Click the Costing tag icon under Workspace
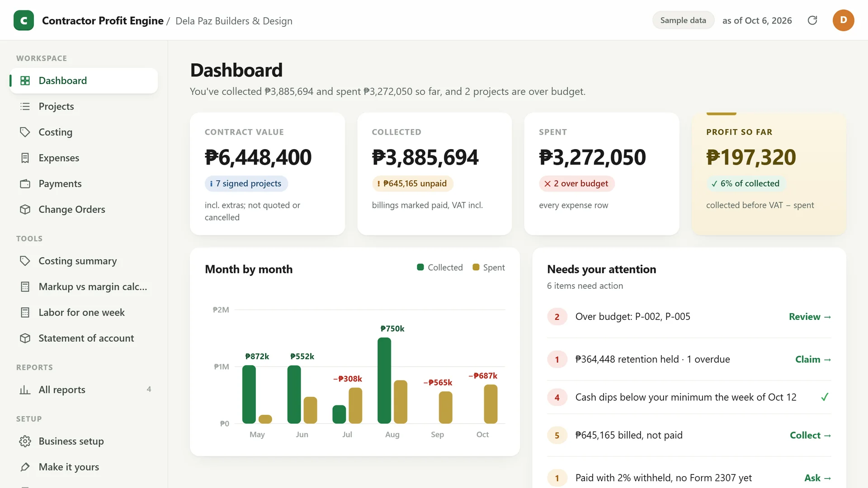The width and height of the screenshot is (868, 488). 25,132
